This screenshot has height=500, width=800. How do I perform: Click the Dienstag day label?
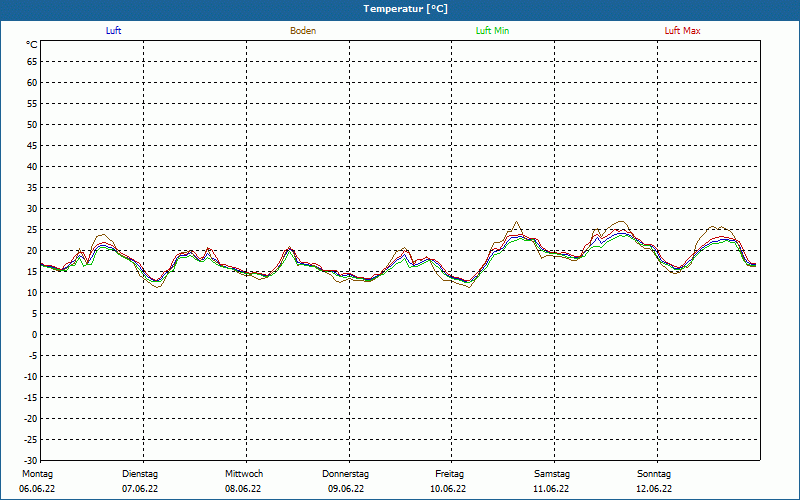point(140,474)
